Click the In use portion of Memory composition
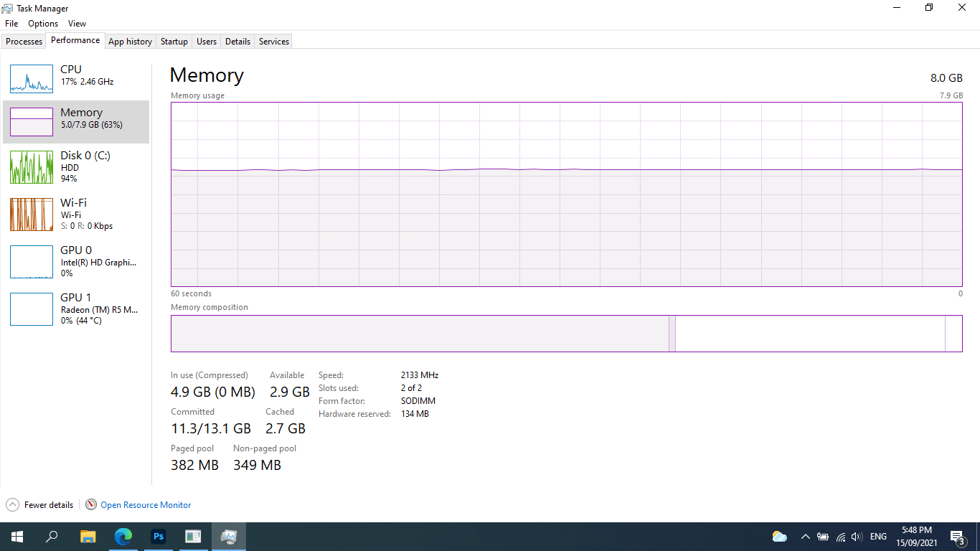The image size is (980, 551). (x=420, y=334)
